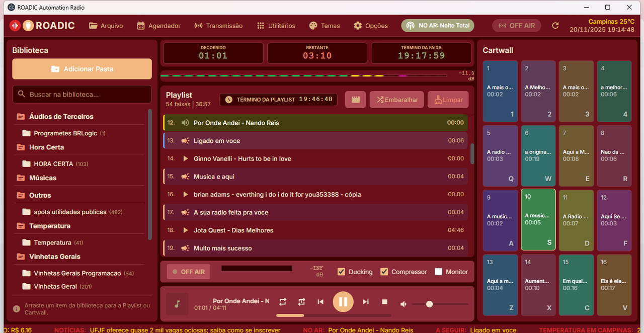
Task: Toggle the OFF AIR button above player
Action: (x=189, y=272)
